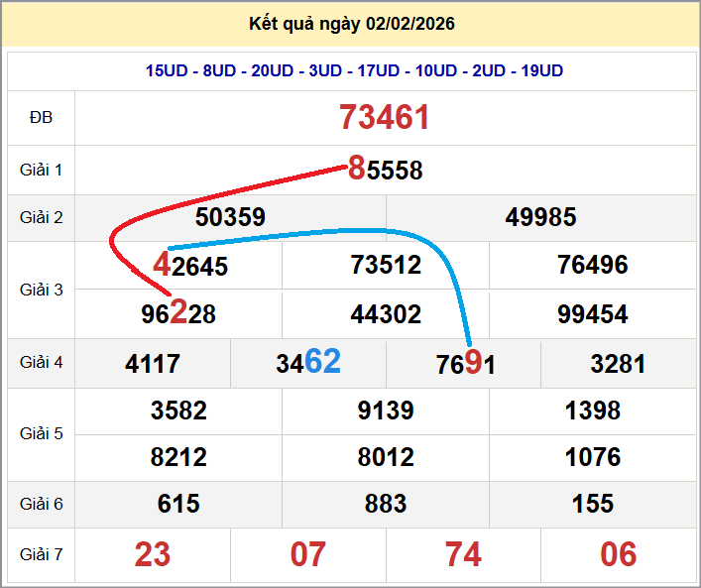
Task: Click the 19UD code in the top row
Action: 541,71
